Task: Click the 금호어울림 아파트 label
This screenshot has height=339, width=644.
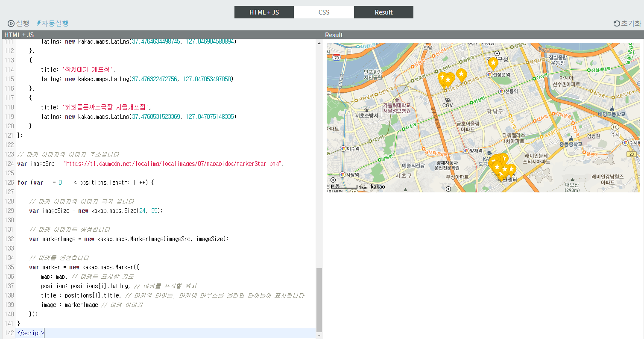Action: point(468,127)
